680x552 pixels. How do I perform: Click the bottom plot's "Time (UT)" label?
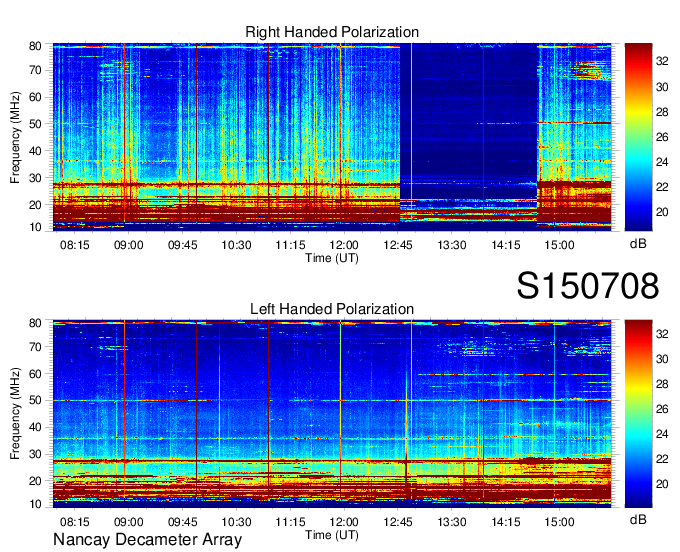coord(332,535)
